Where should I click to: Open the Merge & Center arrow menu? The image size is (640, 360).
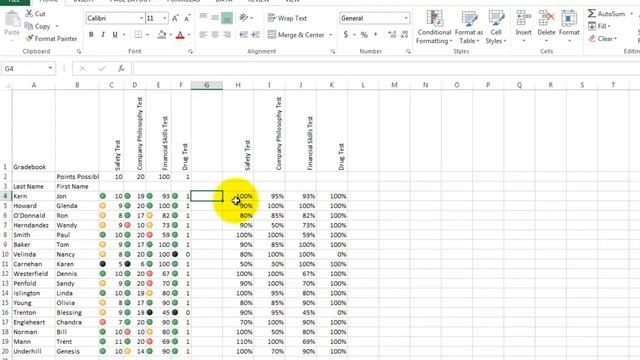[x=331, y=35]
